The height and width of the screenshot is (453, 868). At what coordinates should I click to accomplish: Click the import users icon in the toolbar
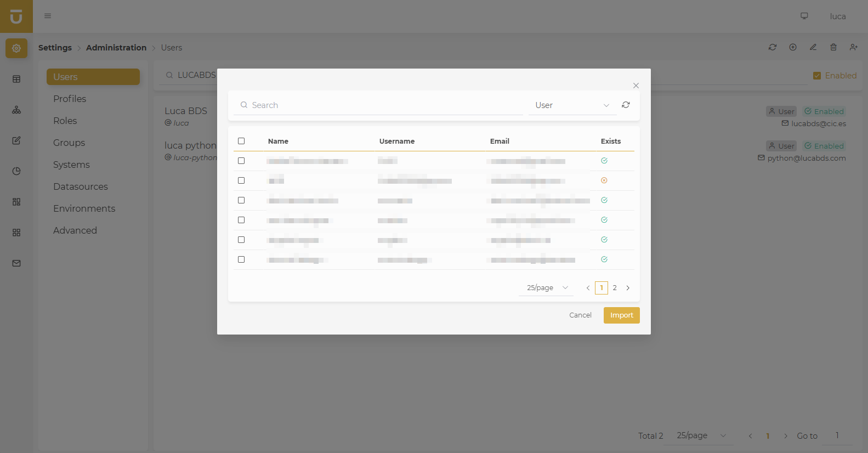(854, 47)
